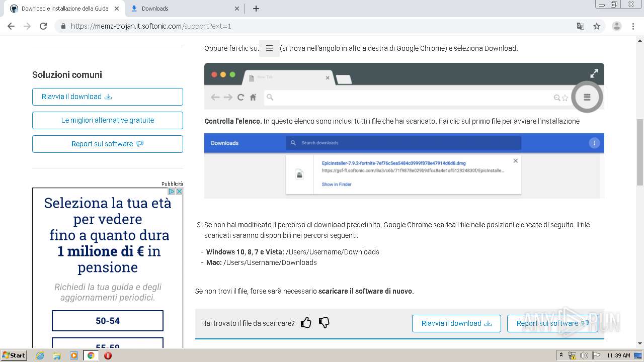
Task: Open the Chrome three-dot menu
Action: click(633, 26)
